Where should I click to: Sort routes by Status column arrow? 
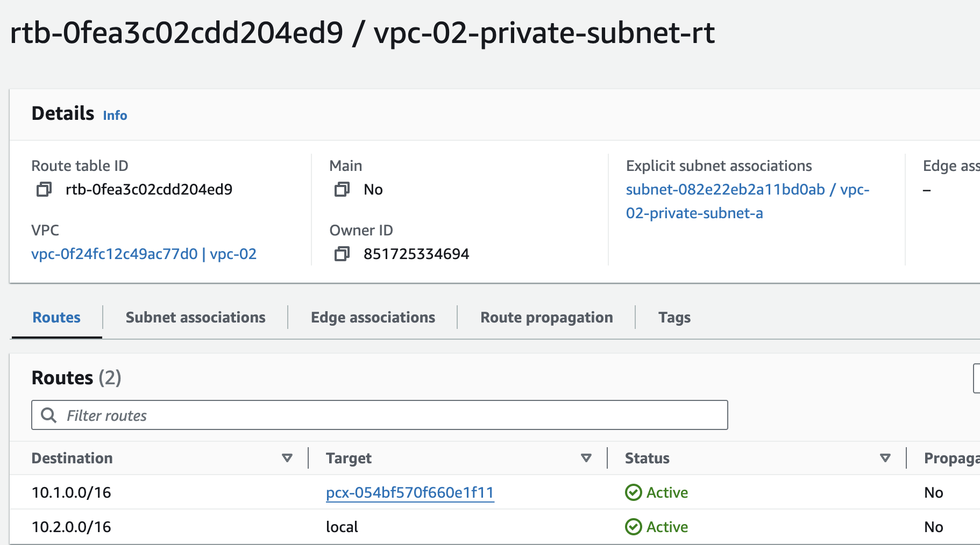click(x=885, y=458)
